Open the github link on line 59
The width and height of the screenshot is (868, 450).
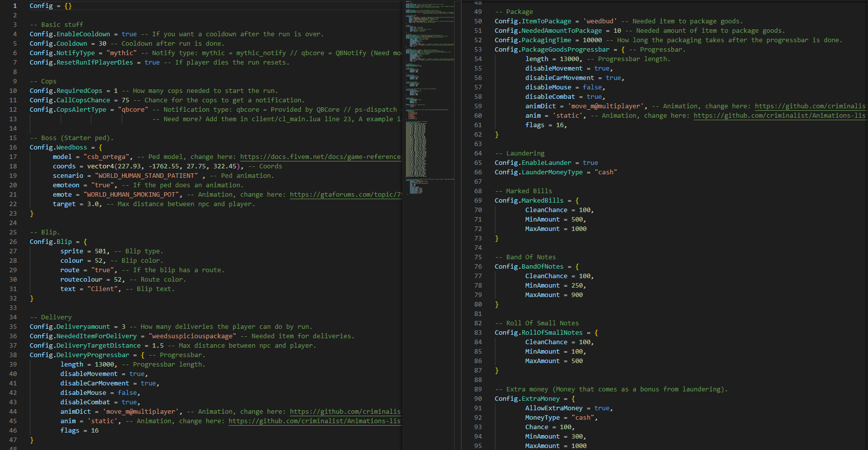pyautogui.click(x=810, y=106)
